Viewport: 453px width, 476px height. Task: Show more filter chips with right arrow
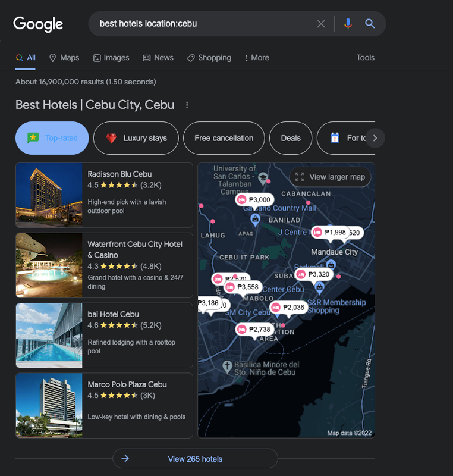click(375, 138)
